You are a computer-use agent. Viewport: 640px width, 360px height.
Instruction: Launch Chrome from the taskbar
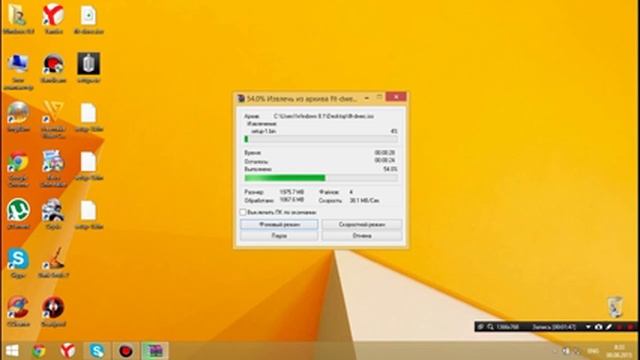[x=39, y=351]
